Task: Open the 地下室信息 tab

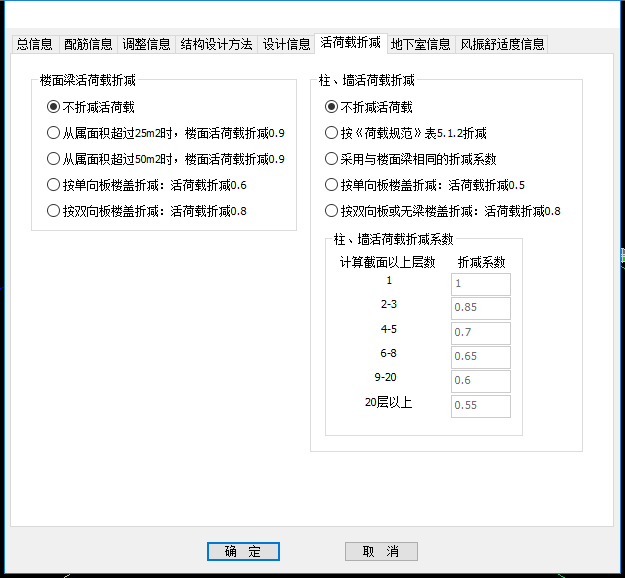Action: pyautogui.click(x=421, y=44)
